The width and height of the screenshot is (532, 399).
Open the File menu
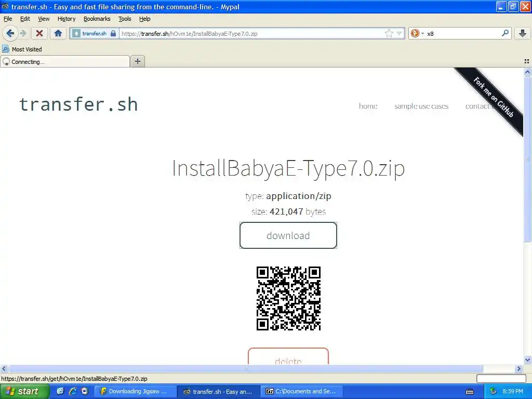(x=8, y=19)
